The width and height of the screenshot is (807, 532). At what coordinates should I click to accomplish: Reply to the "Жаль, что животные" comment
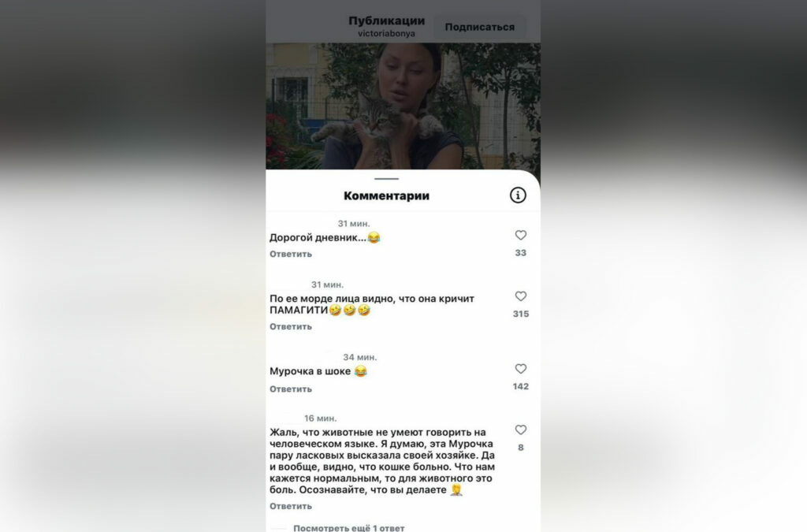(x=291, y=506)
